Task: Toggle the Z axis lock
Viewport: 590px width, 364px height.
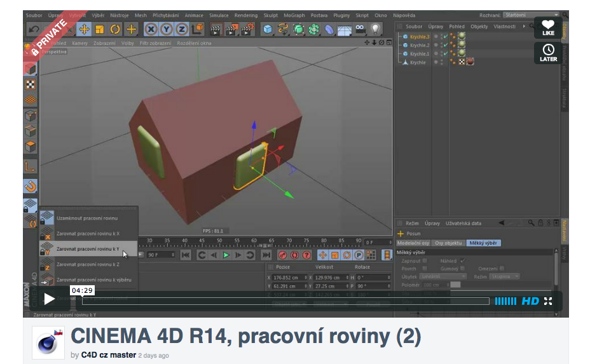Action: click(182, 29)
